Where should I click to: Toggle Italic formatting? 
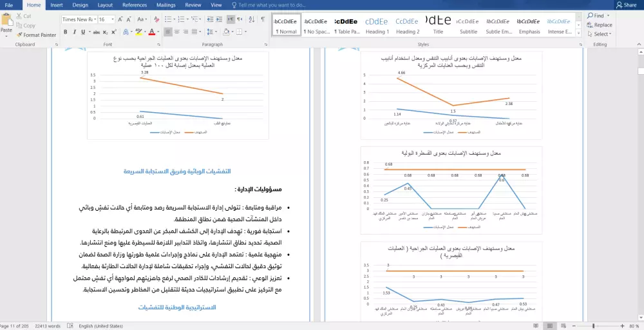(x=74, y=32)
